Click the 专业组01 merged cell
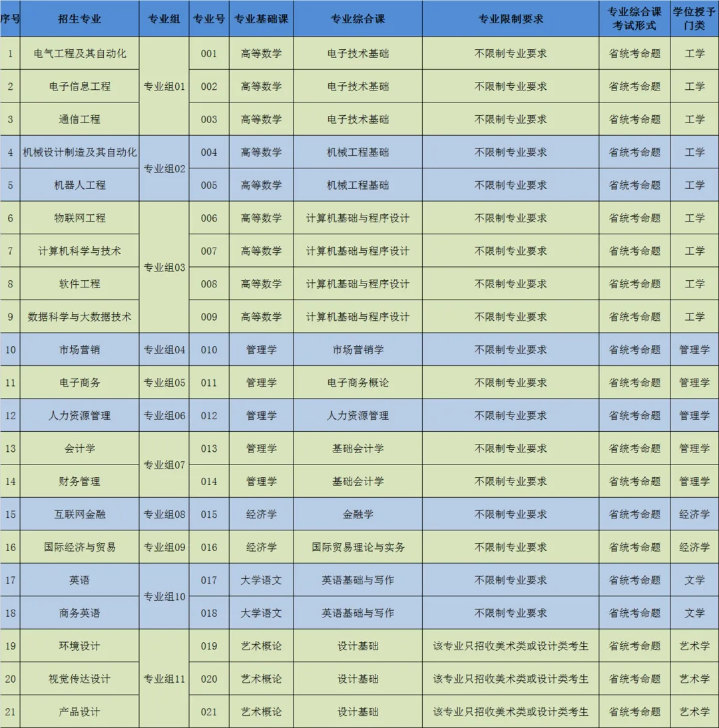 pos(164,87)
